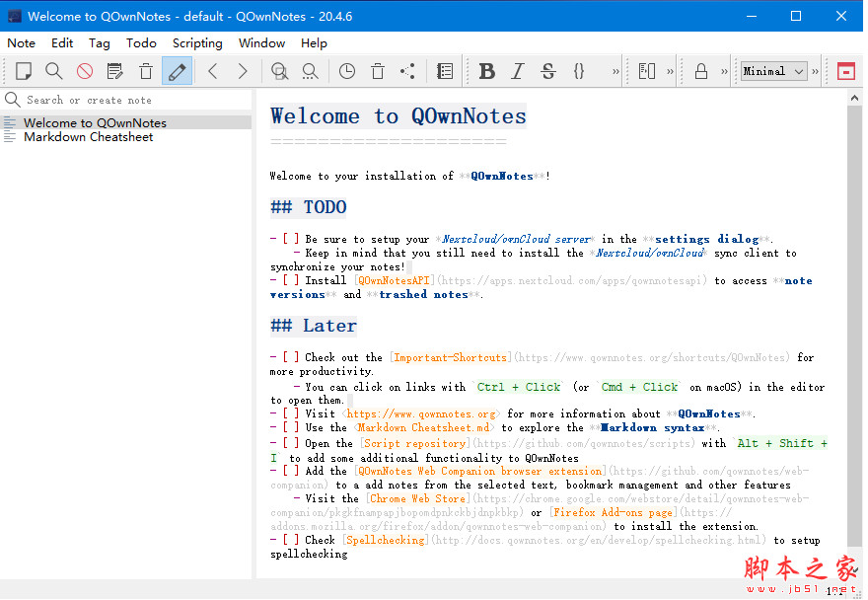
Task: Go back with the left arrow icon
Action: (x=212, y=71)
